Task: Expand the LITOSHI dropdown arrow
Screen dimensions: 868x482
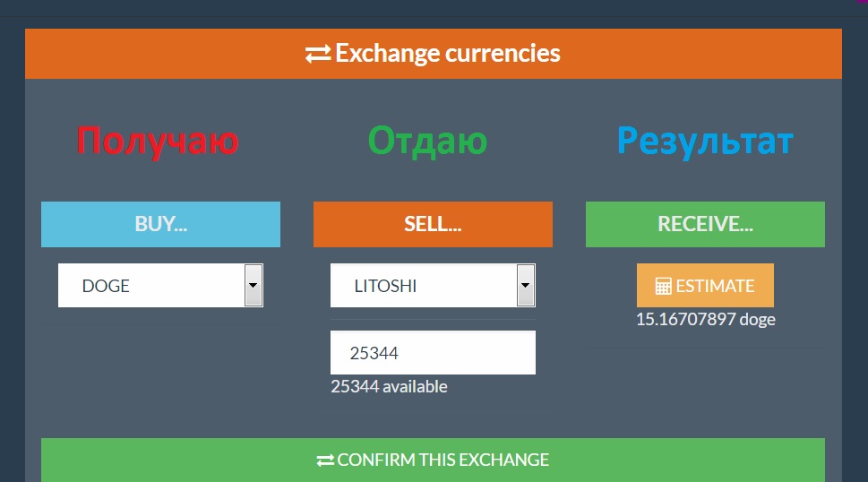Action: click(526, 286)
